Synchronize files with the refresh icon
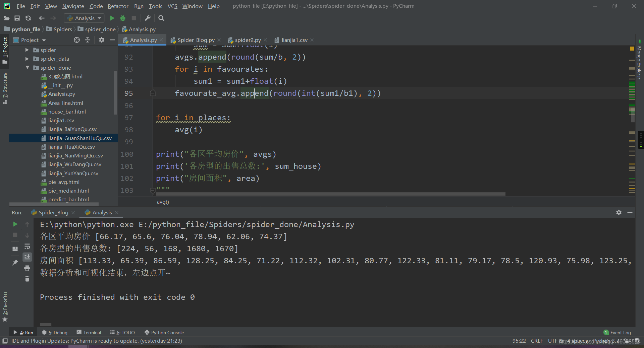The image size is (644, 348). pyautogui.click(x=28, y=18)
